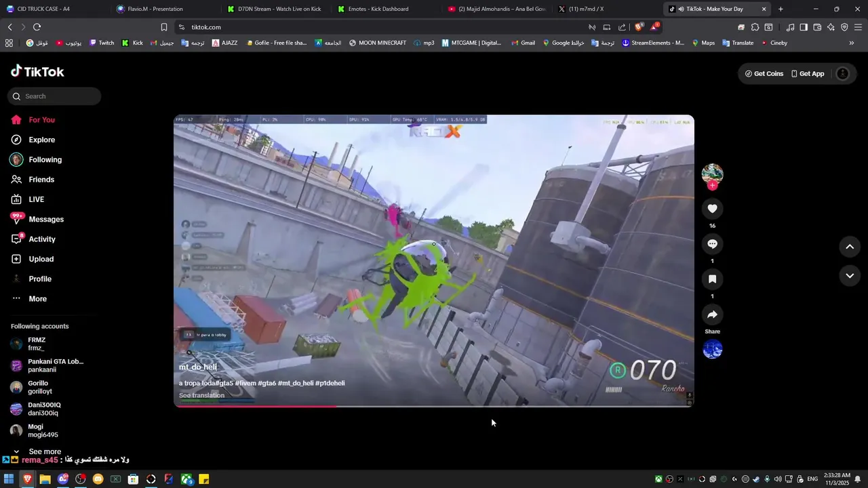Open the Maps bookmark
Viewport: 868px width, 488px height.
(x=703, y=43)
